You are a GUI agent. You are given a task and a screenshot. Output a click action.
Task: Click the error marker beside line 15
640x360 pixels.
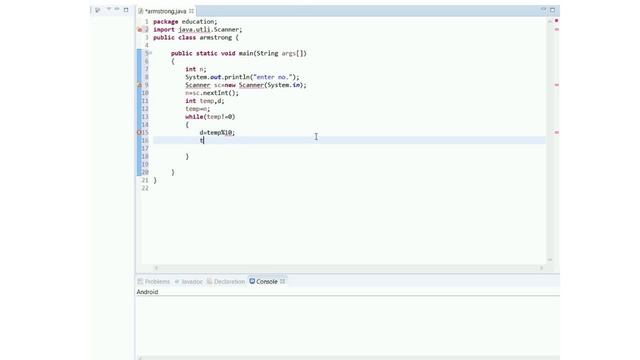pos(139,133)
